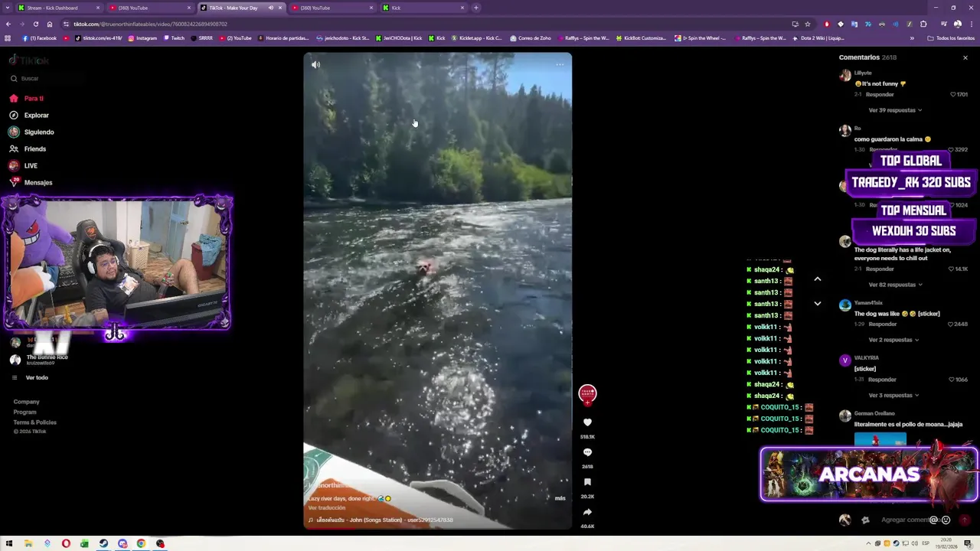The width and height of the screenshot is (980, 551).
Task: Open video comments via speech bubble icon
Action: pos(587,452)
